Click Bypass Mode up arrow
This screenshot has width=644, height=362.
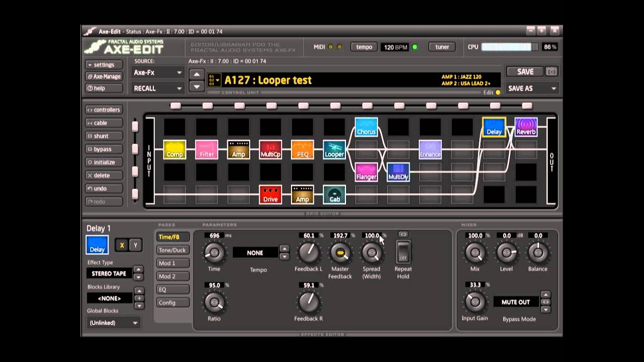click(545, 295)
